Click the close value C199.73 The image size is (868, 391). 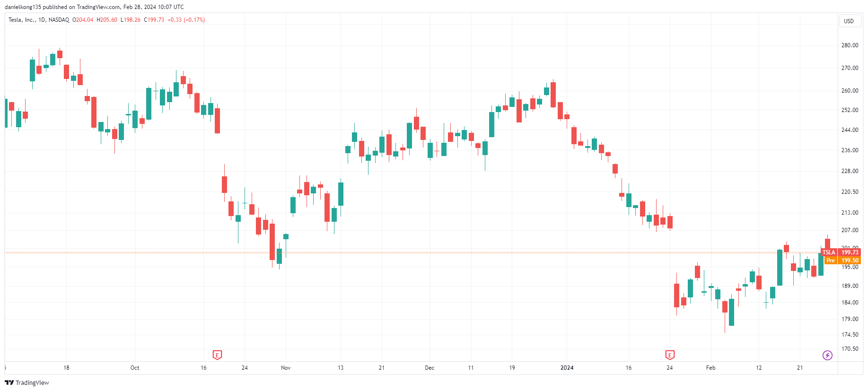(x=154, y=20)
